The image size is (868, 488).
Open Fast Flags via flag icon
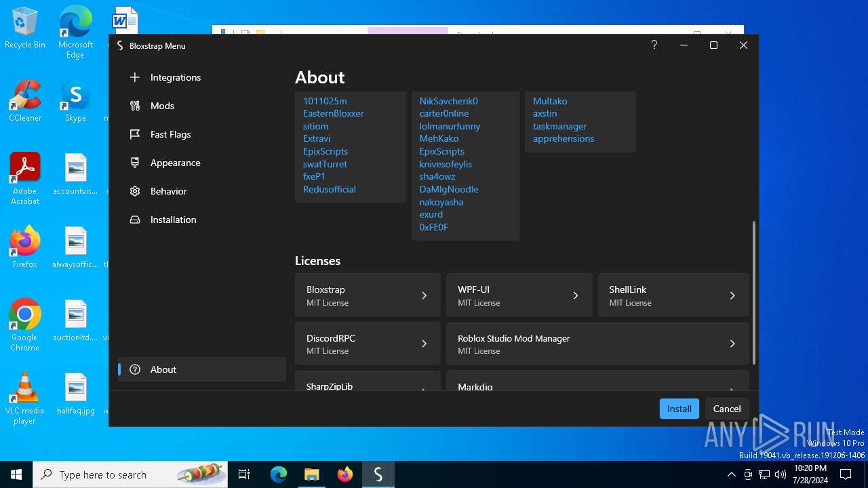click(135, 134)
